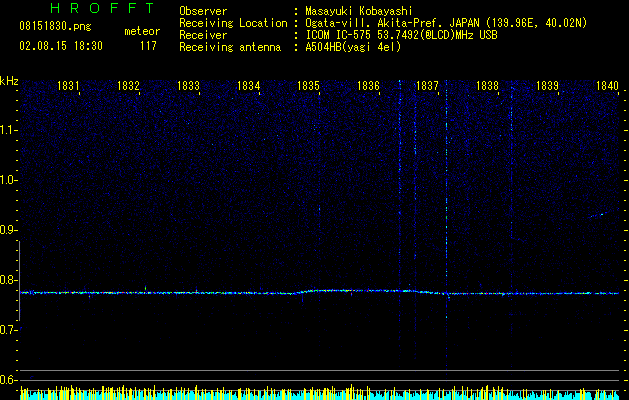The width and height of the screenshot is (629, 400).
Task: Click the 1838 time marker
Action: click(x=487, y=85)
